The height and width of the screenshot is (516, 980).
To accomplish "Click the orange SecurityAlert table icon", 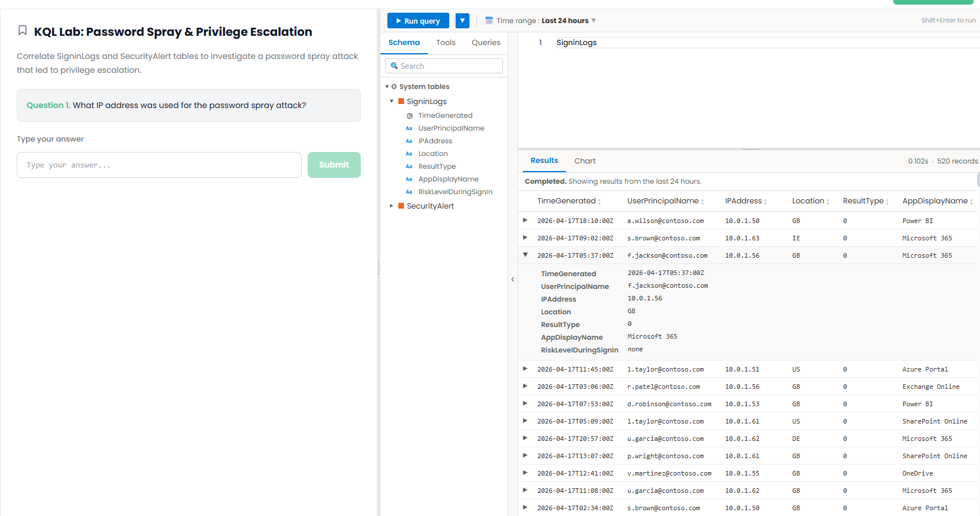I will click(401, 206).
